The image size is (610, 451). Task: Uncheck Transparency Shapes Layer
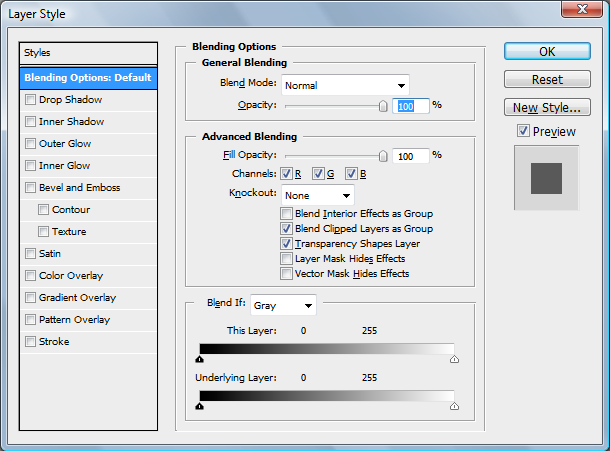coord(286,244)
